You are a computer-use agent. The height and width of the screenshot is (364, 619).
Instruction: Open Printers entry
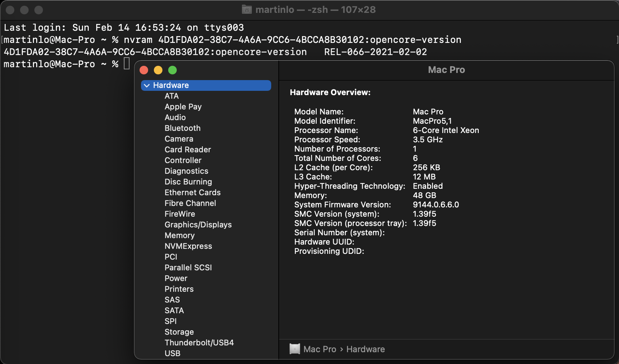tap(179, 289)
